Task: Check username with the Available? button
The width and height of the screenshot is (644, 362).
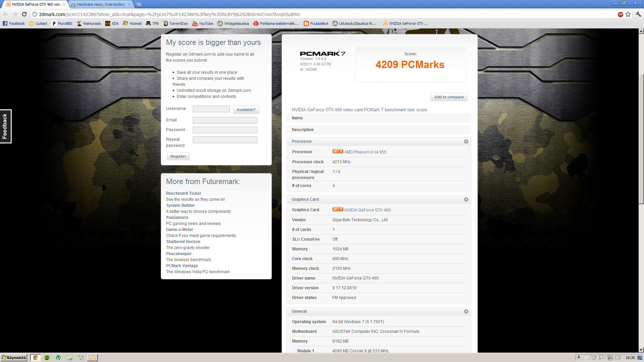Action: coord(246,110)
